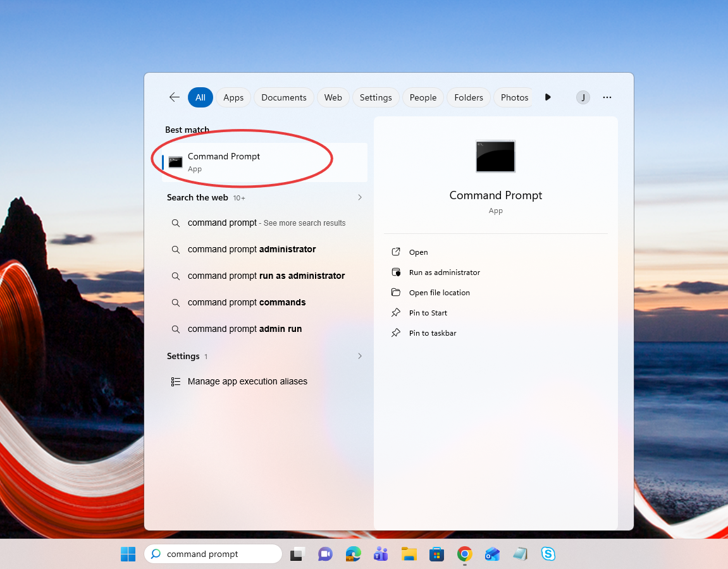Click the Manage app execution aliases list icon

[175, 381]
